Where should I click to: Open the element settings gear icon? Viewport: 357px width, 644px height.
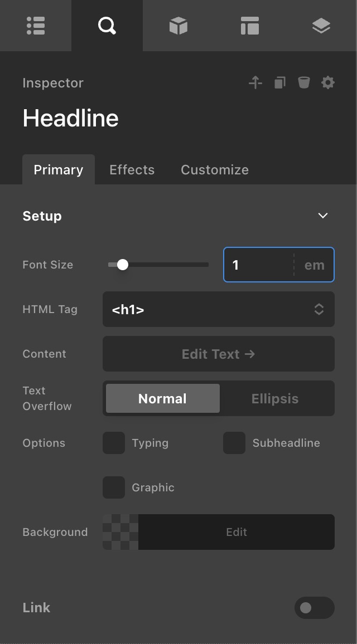pyautogui.click(x=328, y=83)
